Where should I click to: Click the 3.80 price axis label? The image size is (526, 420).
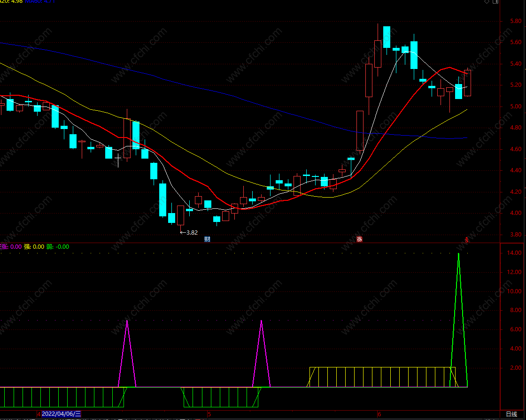pyautogui.click(x=516, y=235)
